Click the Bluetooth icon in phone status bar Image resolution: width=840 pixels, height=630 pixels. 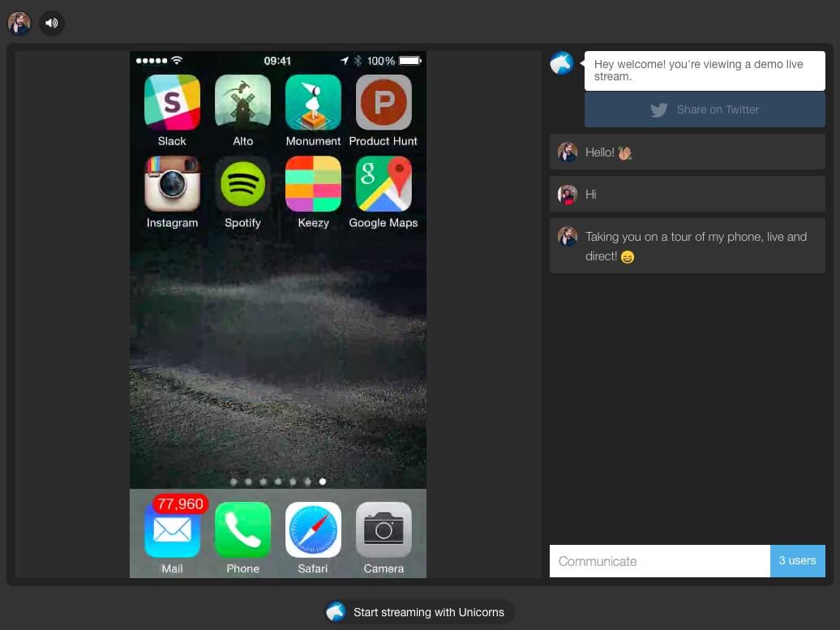[358, 61]
